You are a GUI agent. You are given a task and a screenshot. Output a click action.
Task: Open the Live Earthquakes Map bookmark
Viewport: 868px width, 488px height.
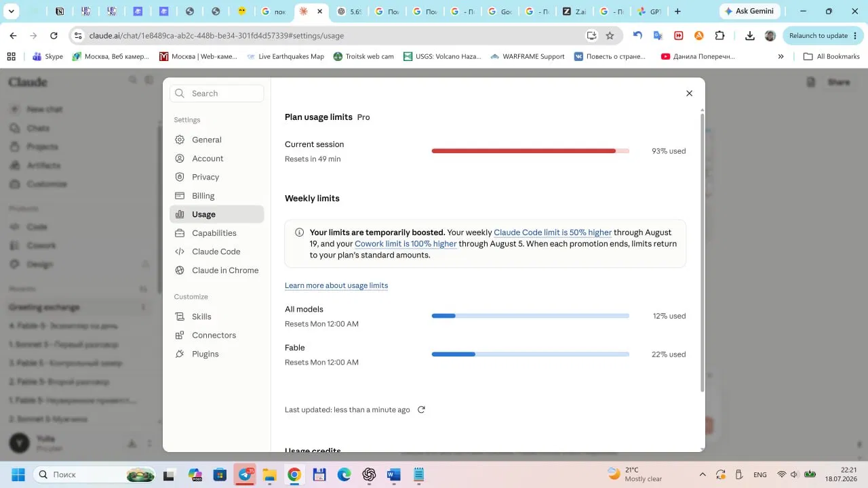click(x=285, y=56)
